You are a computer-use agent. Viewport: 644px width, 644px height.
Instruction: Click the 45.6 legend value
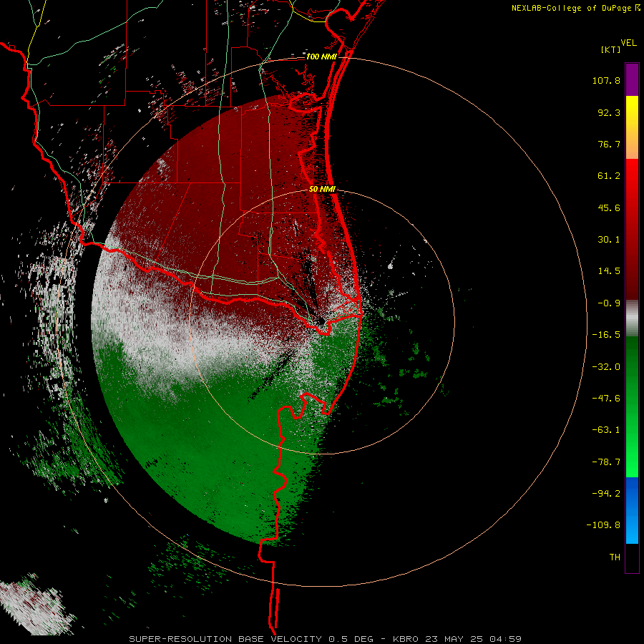[x=609, y=208]
